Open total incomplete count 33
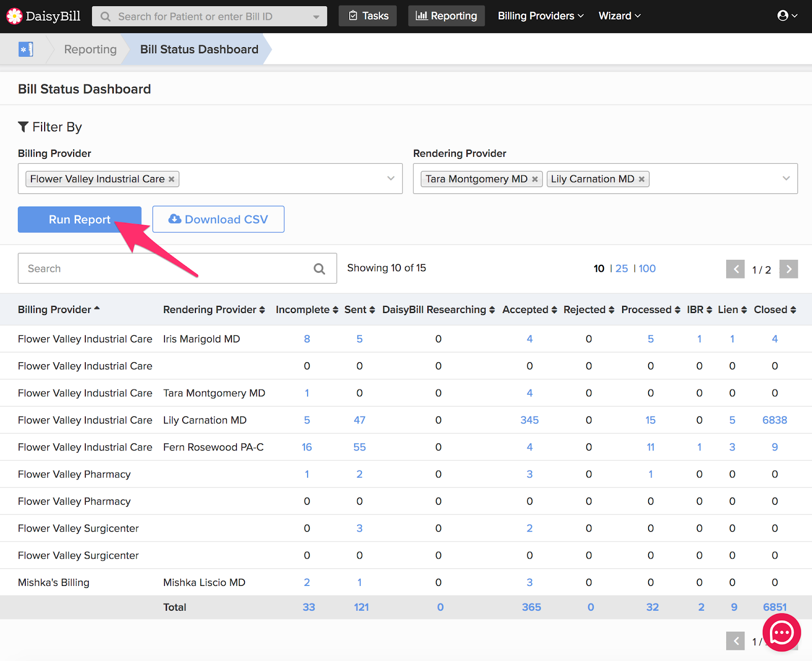Screen dimensions: 812x661 pyautogui.click(x=309, y=607)
